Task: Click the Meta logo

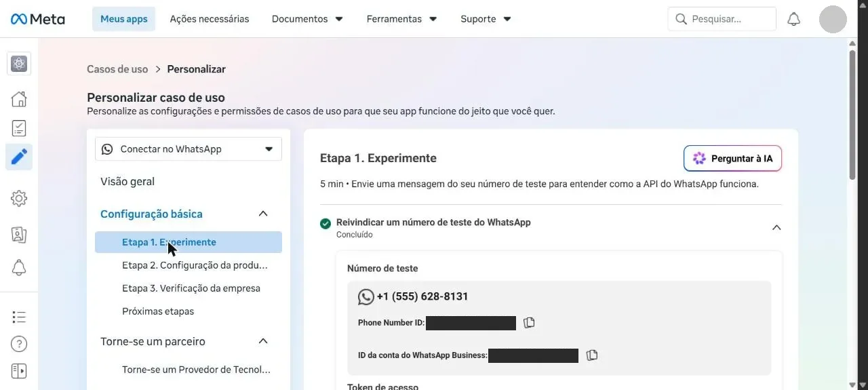Action: coord(38,19)
